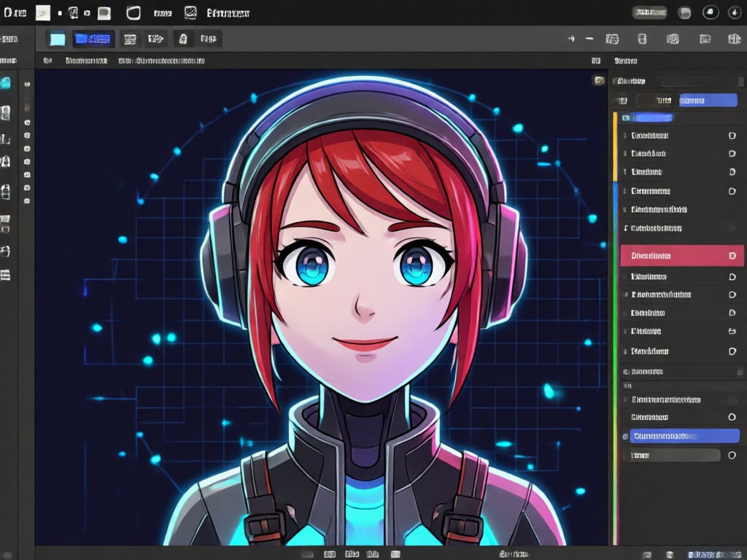
Task: Select the teal brush tool in left toolbar
Action: point(6,83)
